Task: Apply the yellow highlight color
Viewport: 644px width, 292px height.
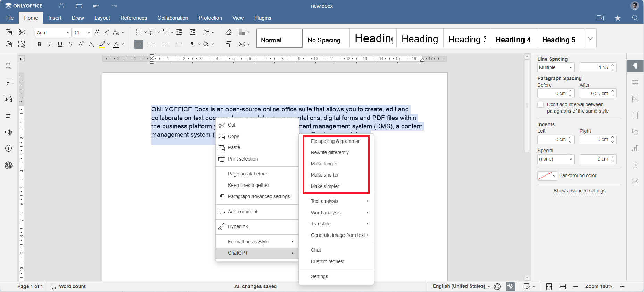Action: pos(102,44)
